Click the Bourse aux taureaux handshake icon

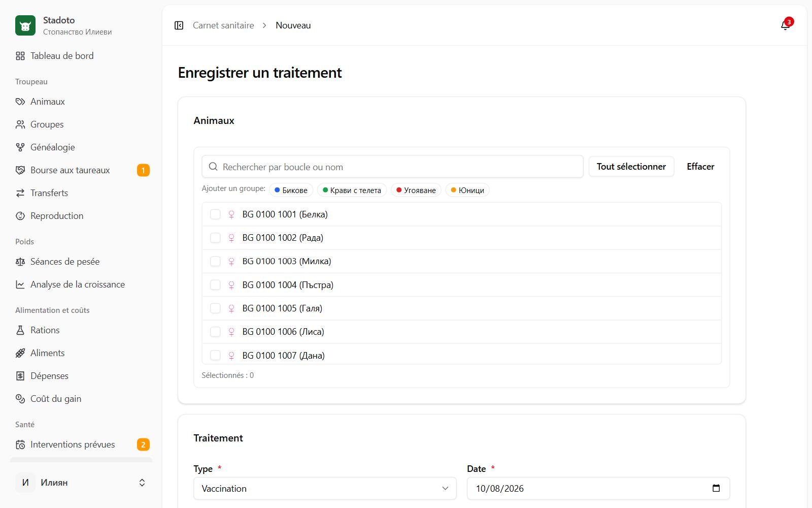[20, 170]
